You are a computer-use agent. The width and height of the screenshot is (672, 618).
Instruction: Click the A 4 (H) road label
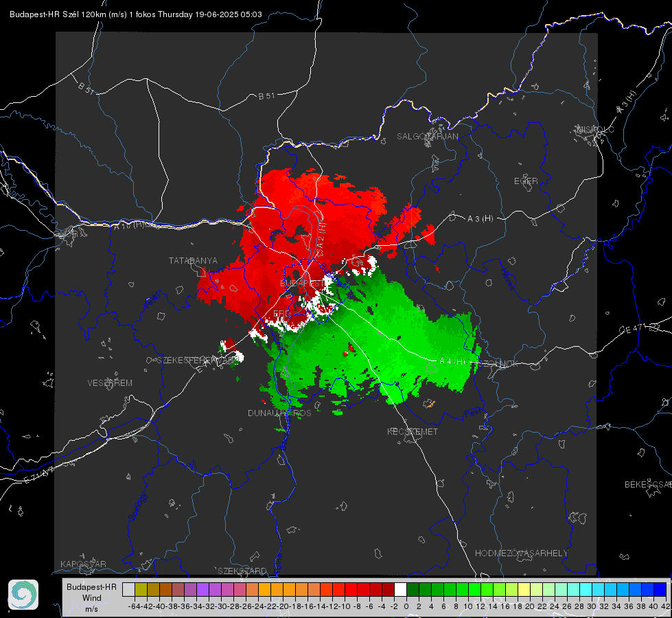[452, 362]
